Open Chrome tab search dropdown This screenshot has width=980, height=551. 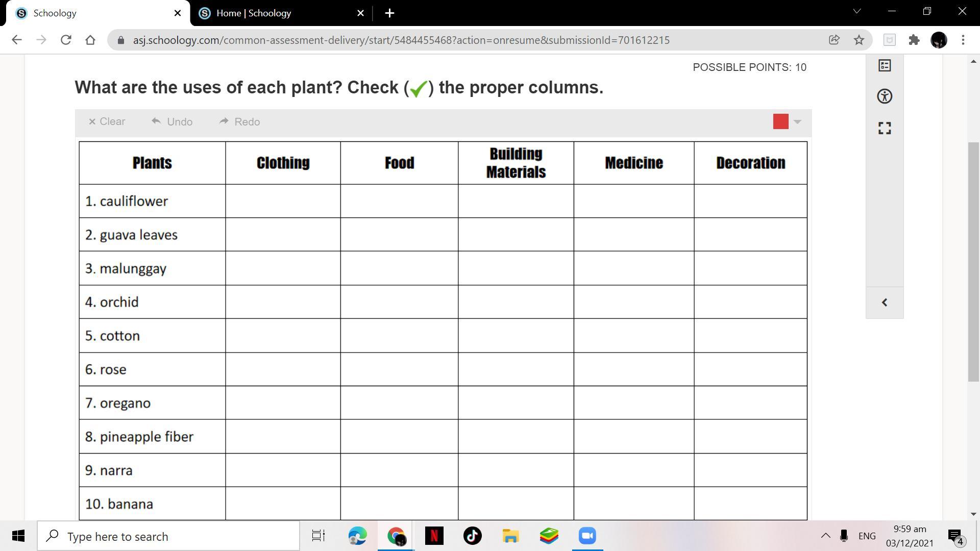point(857,11)
